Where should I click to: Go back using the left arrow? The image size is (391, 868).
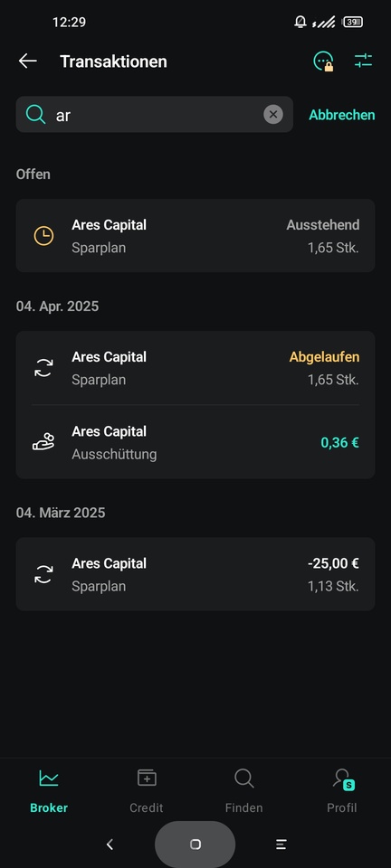click(28, 61)
